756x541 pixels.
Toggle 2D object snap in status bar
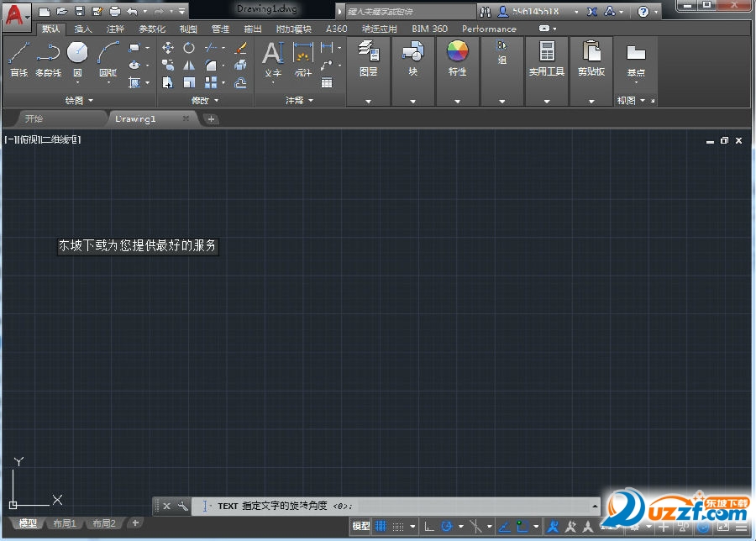click(x=522, y=527)
